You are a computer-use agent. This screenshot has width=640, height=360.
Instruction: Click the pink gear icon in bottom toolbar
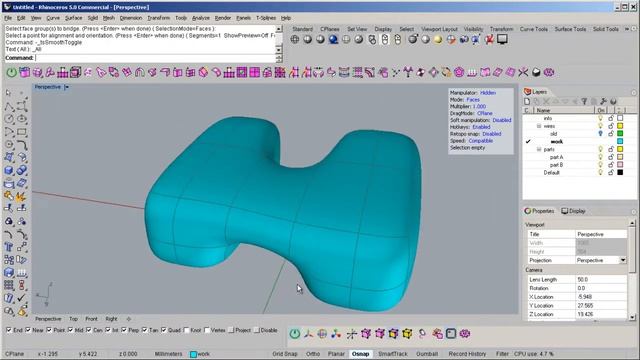465,334
